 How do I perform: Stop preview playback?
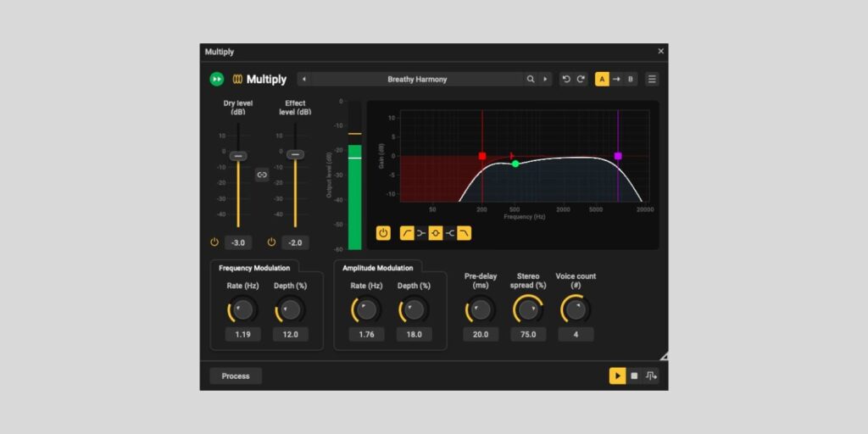tap(634, 376)
